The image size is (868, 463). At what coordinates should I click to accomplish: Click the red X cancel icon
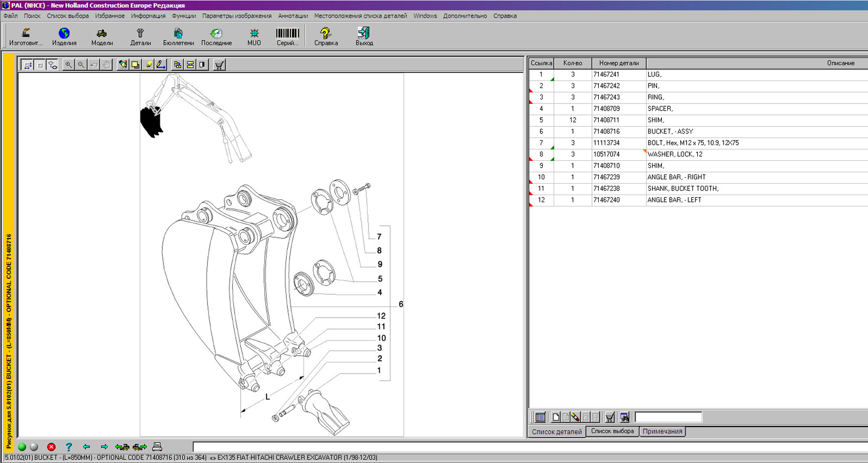[x=51, y=447]
